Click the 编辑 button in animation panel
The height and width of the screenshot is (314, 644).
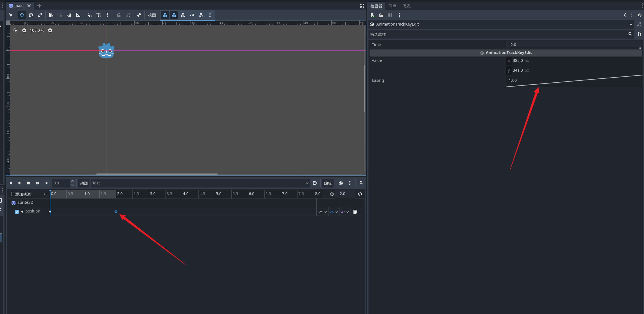click(x=328, y=183)
